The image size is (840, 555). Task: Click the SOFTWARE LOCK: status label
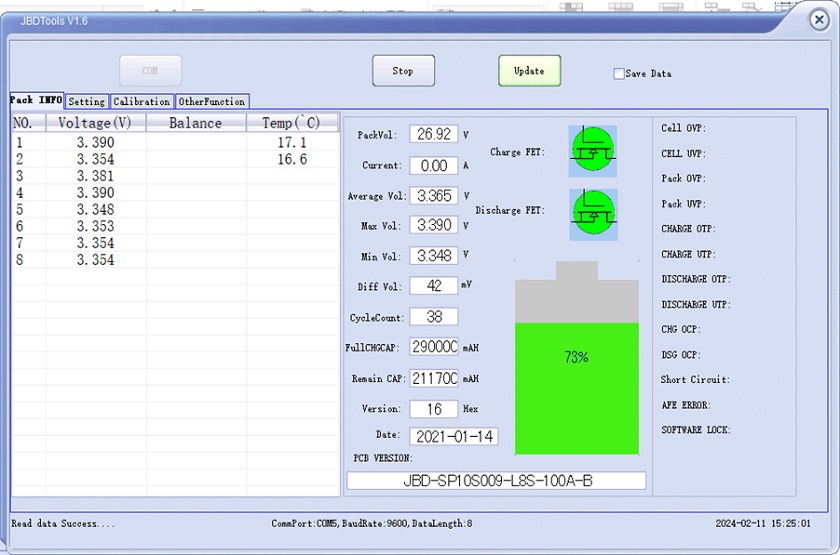696,430
